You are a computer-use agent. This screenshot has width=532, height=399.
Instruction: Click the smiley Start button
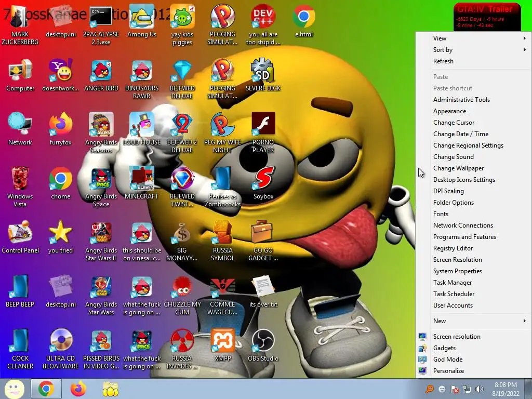tap(14, 389)
